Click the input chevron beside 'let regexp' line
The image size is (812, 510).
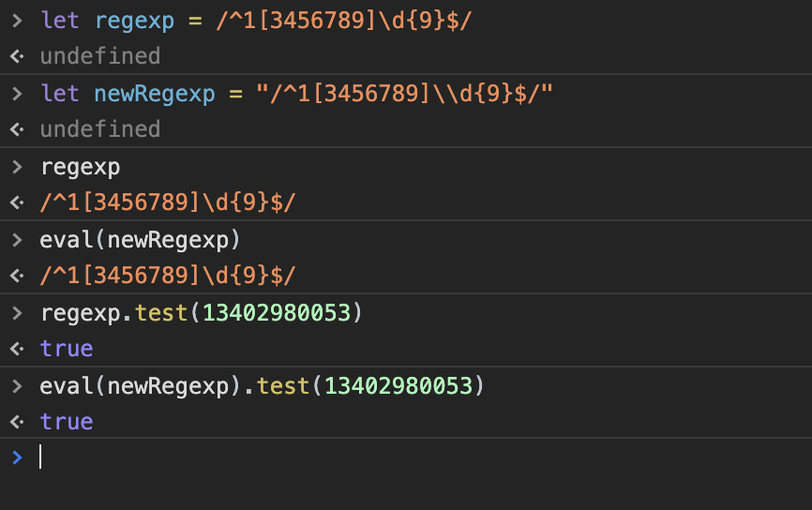[x=16, y=20]
